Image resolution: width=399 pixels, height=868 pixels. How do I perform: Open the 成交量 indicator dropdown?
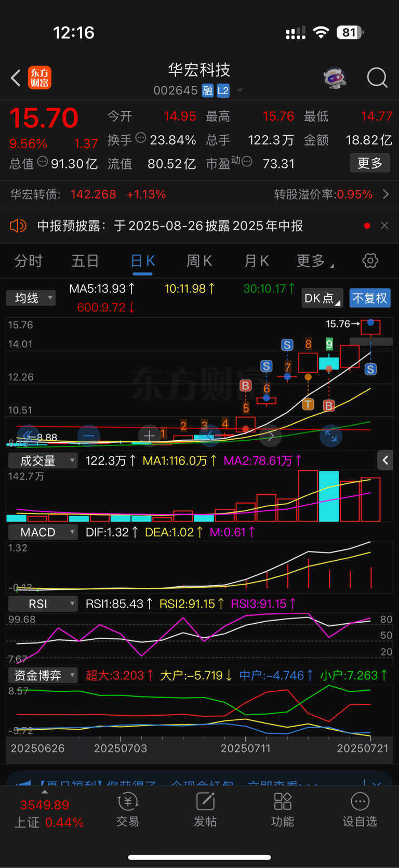[x=43, y=461]
